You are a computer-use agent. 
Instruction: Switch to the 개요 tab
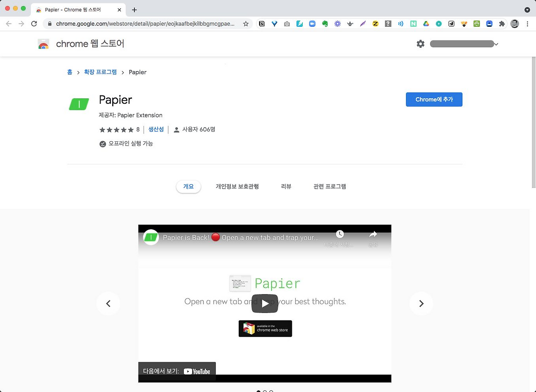tap(188, 187)
